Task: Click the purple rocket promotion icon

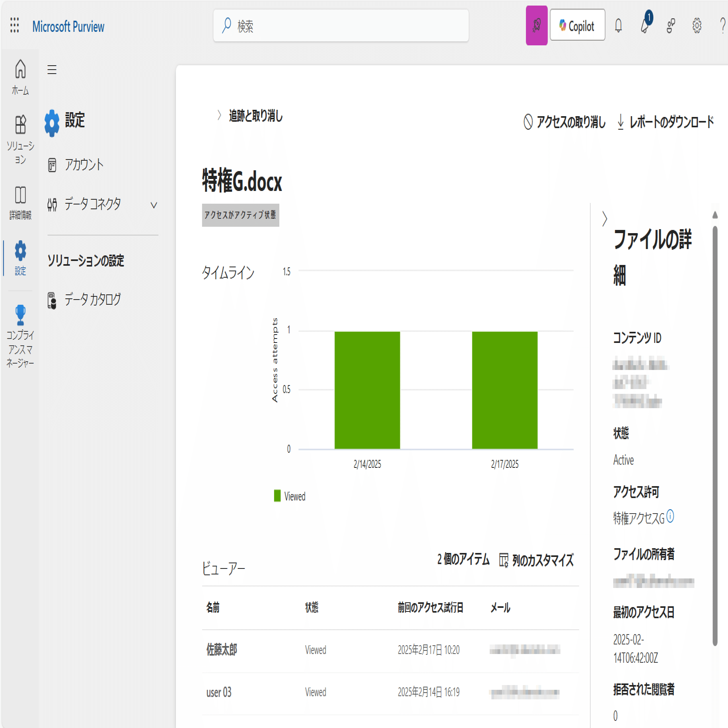Action: click(x=536, y=25)
